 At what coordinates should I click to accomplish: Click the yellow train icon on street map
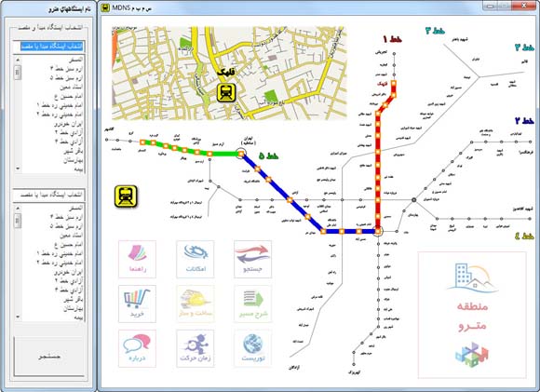[226, 93]
